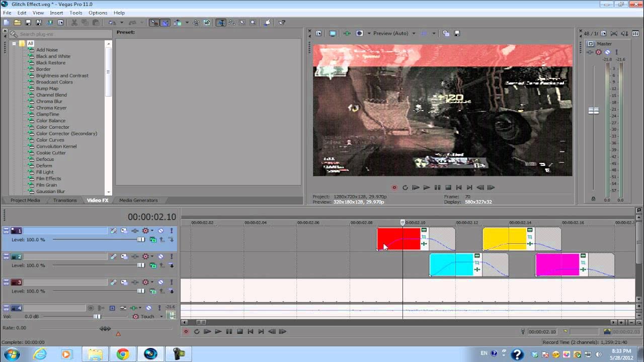This screenshot has height=362, width=644.
Task: Click the Undo toolbar button
Action: pos(112,23)
